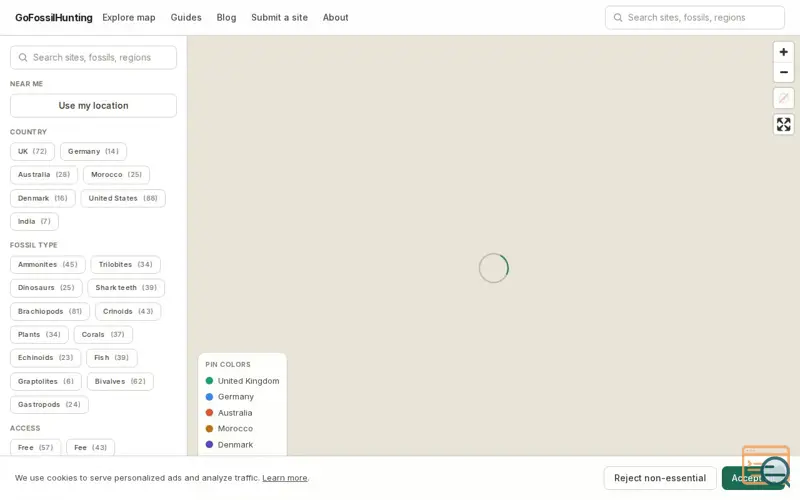
Task: Click red Australia pin color dot
Action: [x=209, y=412]
